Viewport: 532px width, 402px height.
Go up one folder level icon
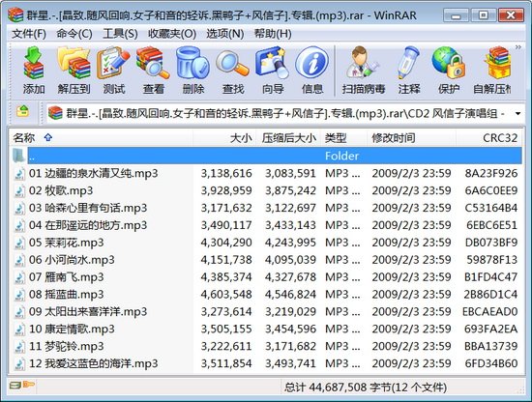pos(22,111)
